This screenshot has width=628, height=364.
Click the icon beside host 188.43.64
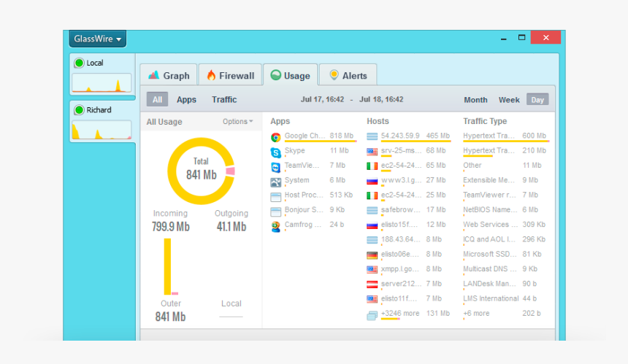click(x=372, y=240)
